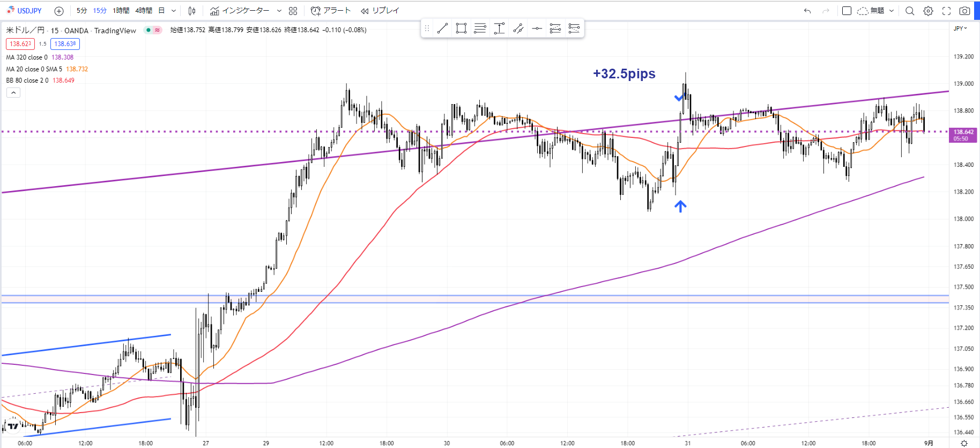Switch to the 4時間 timeframe

pos(144,11)
